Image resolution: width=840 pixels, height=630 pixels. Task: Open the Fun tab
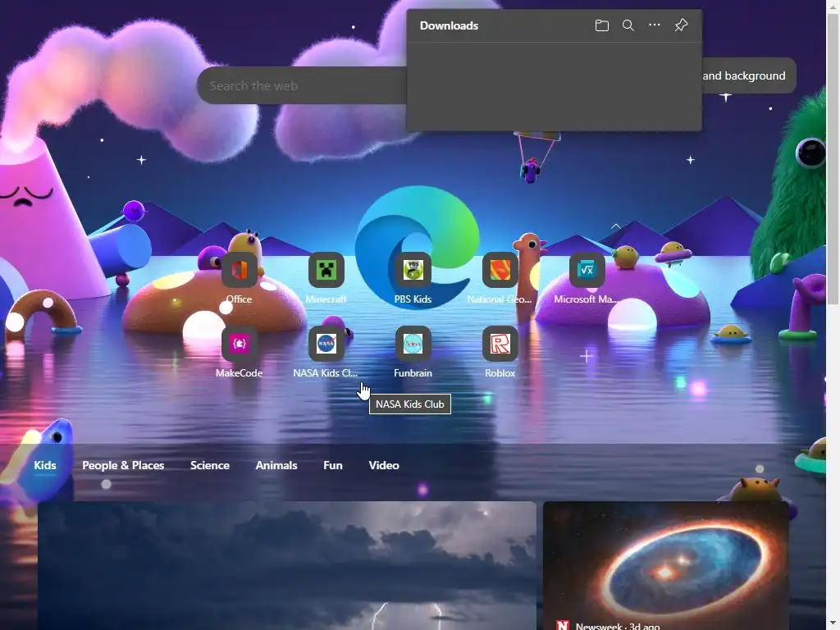pos(333,465)
